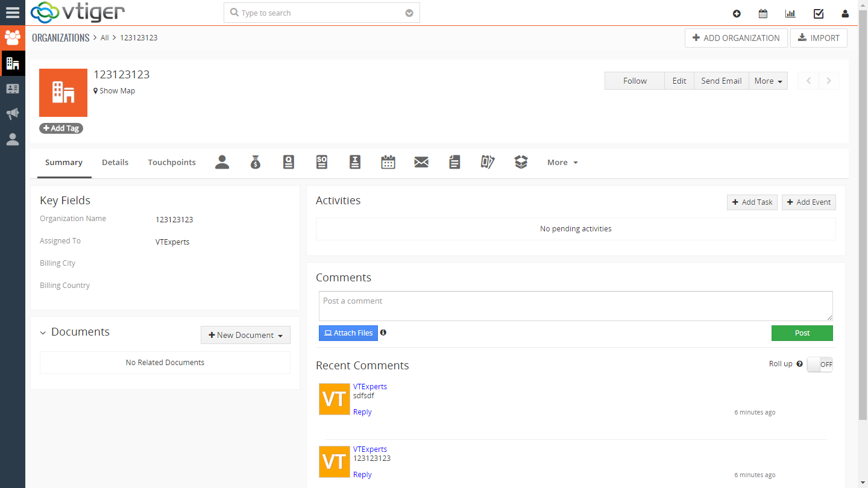This screenshot has height=488, width=868.
Task: Click into the Post a comment field
Action: click(x=576, y=306)
